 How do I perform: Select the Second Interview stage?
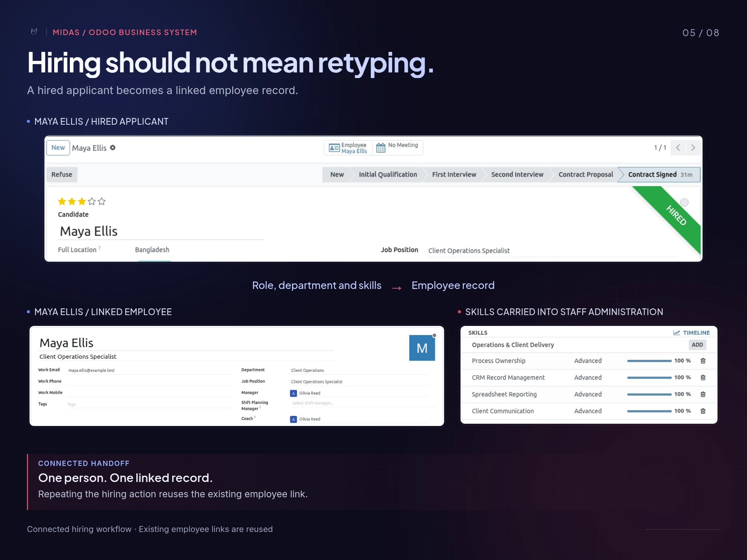tap(517, 175)
